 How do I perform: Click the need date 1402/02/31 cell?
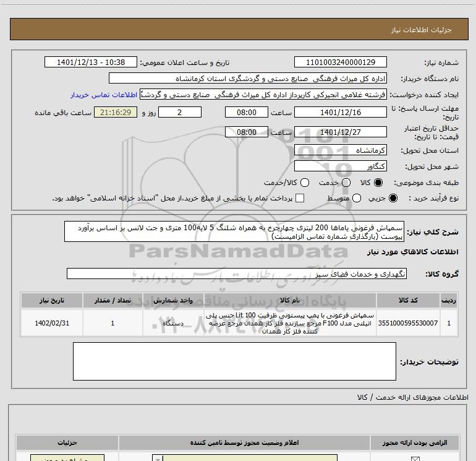click(51, 323)
